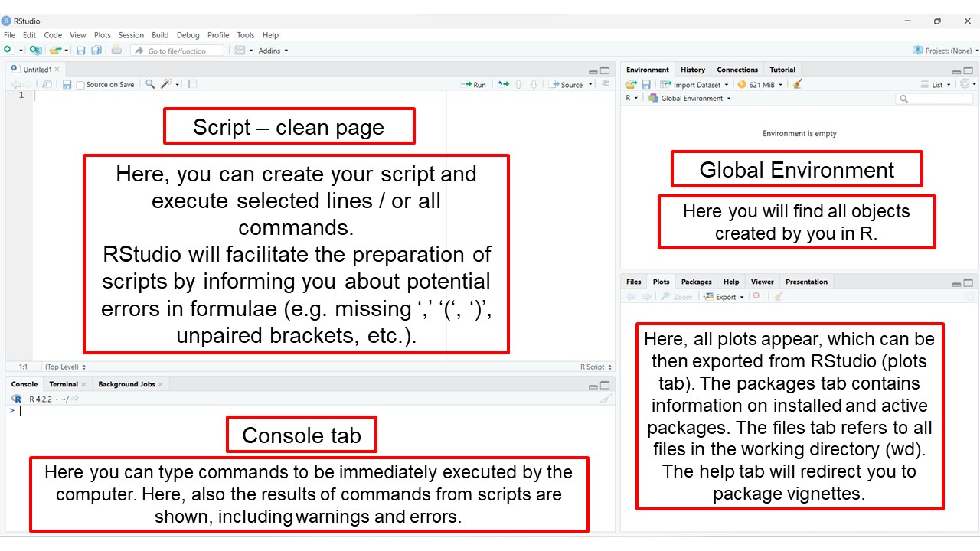The width and height of the screenshot is (980, 551).
Task: Switch to the Packages tab
Action: pos(696,282)
